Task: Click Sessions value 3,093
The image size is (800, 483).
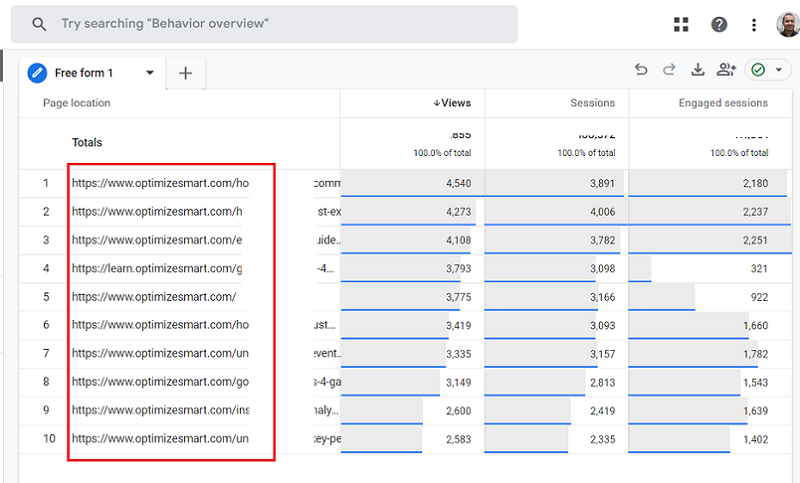Action: point(603,325)
